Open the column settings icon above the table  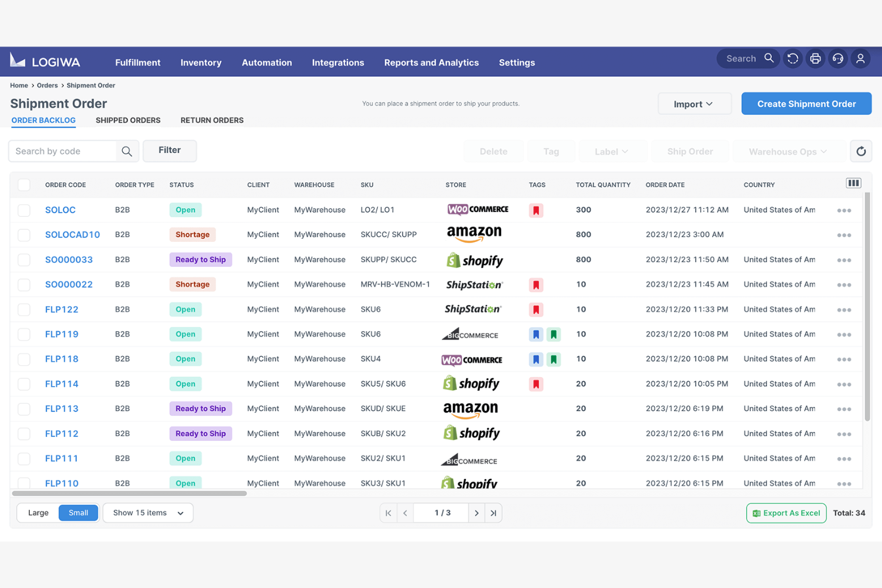point(853,182)
